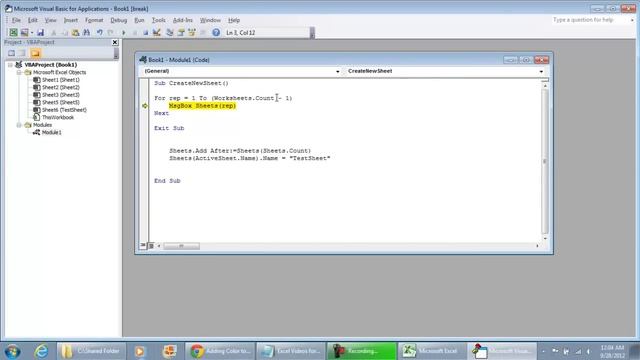Continue running the macro with Run icon
Screen dimensions: 640x360
[124, 33]
